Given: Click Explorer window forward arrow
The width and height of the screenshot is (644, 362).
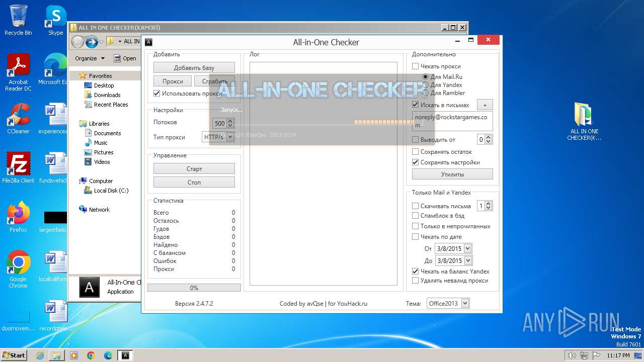Looking at the screenshot, I should [92, 42].
